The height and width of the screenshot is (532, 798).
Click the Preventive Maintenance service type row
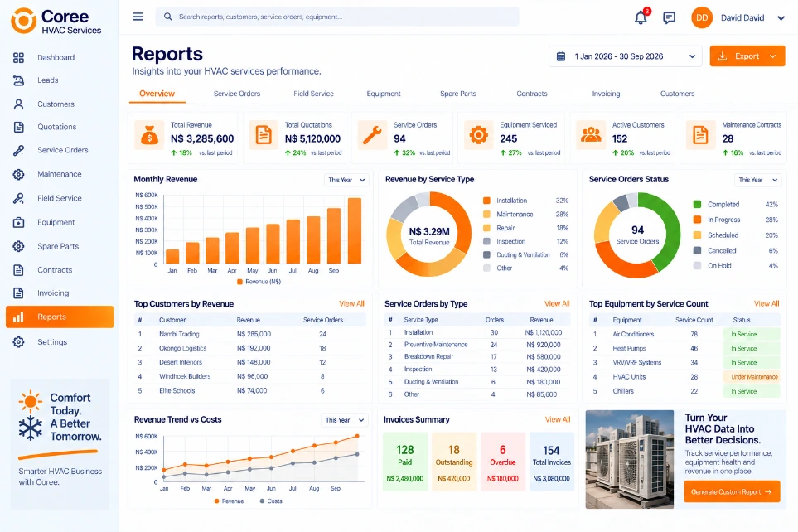click(x=477, y=345)
